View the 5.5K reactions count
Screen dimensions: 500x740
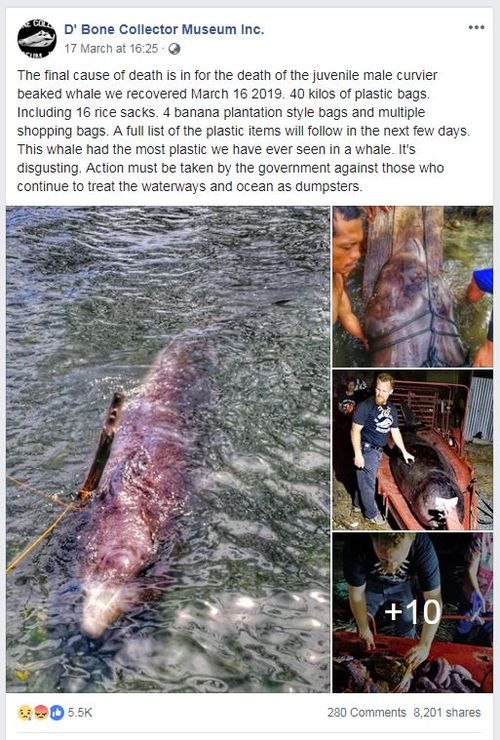(80, 712)
